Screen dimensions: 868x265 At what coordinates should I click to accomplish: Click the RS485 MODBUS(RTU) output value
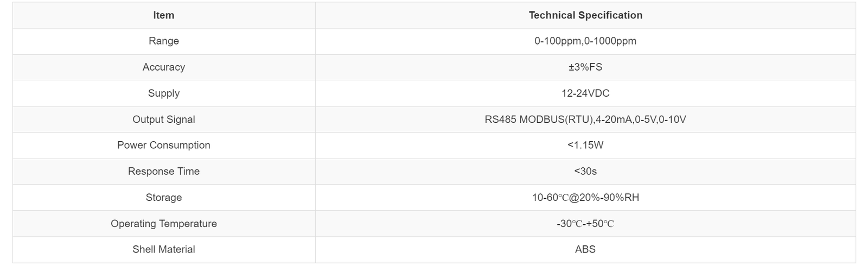539,119
